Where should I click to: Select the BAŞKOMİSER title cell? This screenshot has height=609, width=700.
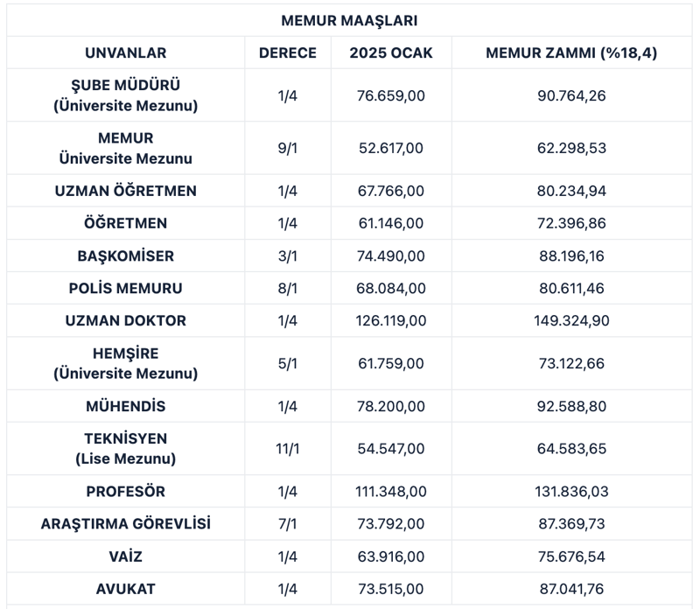click(125, 256)
